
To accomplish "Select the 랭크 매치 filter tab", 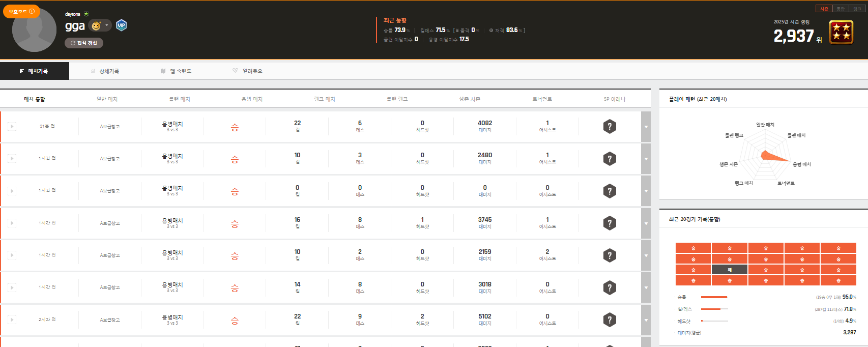I will click(x=325, y=99).
